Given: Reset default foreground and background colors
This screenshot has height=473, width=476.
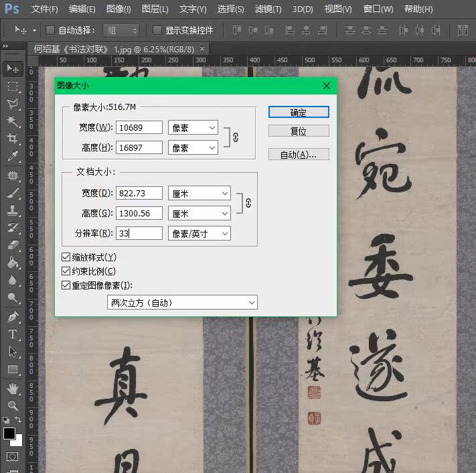Looking at the screenshot, I should (x=6, y=420).
